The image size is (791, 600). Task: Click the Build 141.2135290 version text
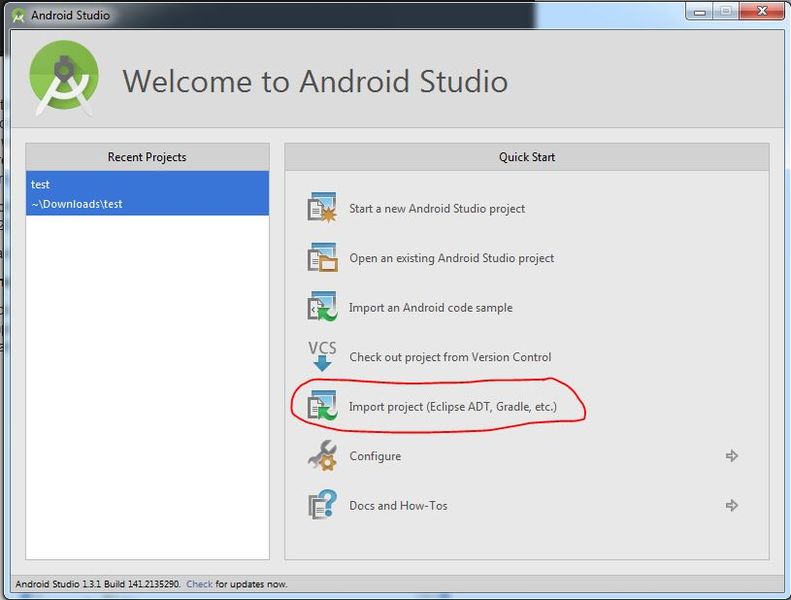coord(142,584)
